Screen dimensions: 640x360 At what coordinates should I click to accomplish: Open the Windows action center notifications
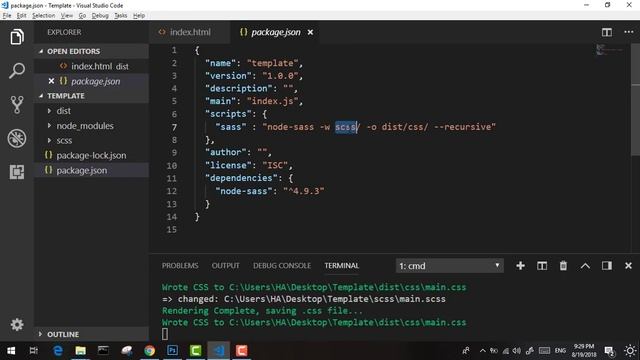click(609, 351)
